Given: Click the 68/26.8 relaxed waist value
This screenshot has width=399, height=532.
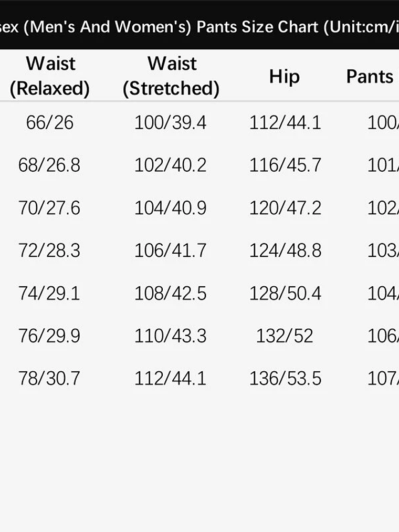Looking at the screenshot, I should (x=49, y=165).
